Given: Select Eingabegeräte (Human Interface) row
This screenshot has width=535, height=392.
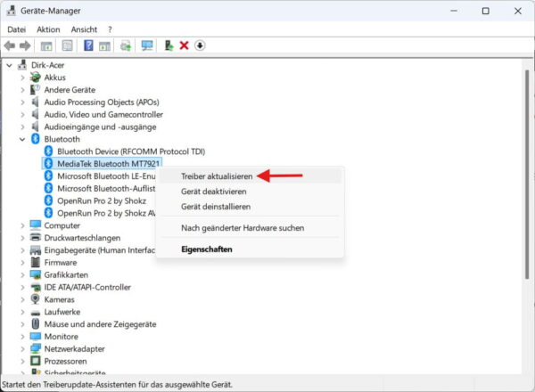Looking at the screenshot, I should 100,250.
